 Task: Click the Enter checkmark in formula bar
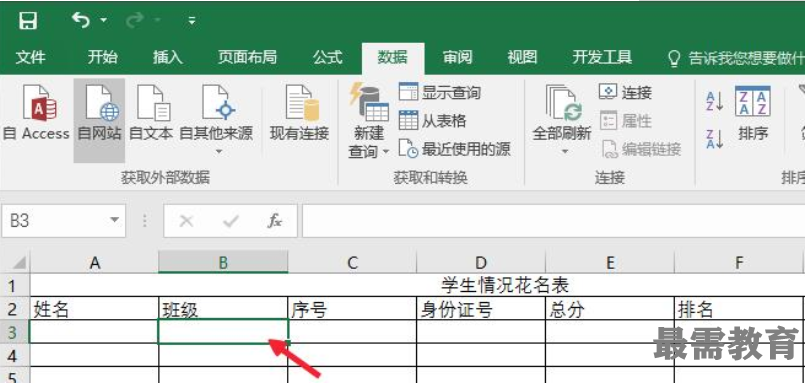point(231,221)
